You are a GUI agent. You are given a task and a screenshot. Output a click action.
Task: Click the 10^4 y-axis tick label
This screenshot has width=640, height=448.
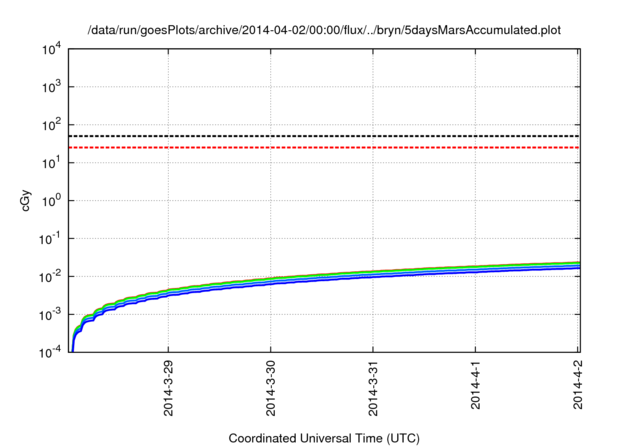[x=52, y=49]
